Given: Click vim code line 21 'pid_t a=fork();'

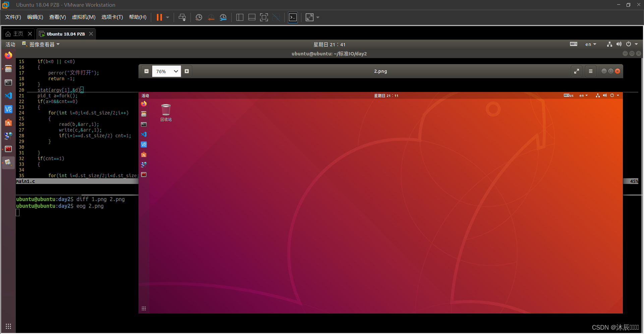Looking at the screenshot, I should (x=57, y=96).
